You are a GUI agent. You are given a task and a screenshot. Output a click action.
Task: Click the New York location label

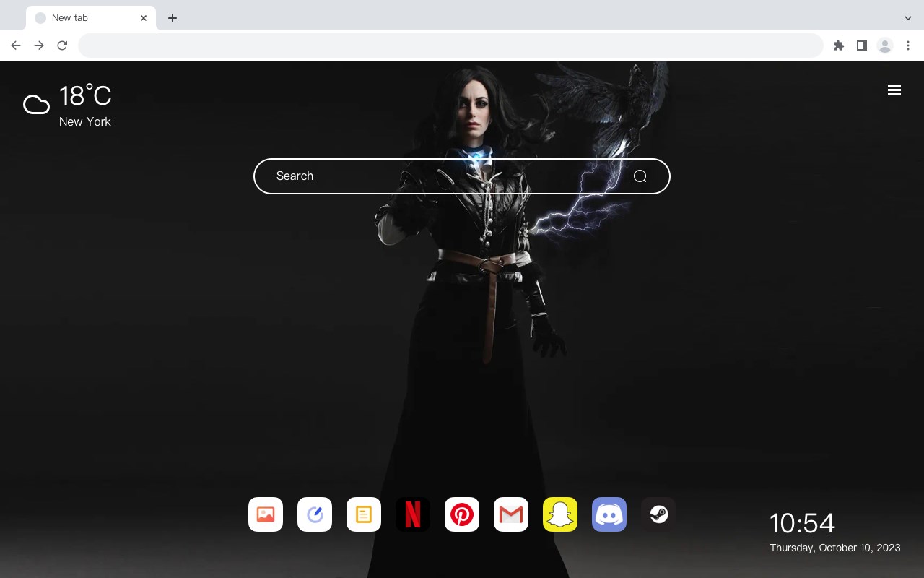point(85,121)
